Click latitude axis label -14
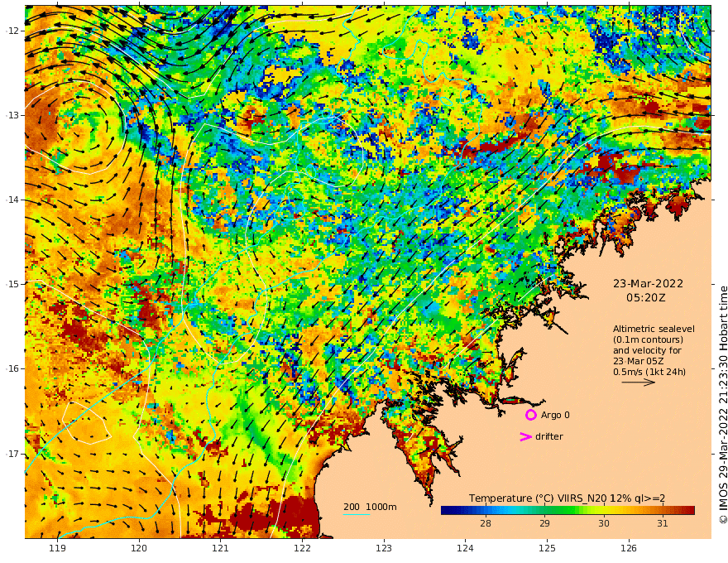728x563 pixels. (x=12, y=200)
